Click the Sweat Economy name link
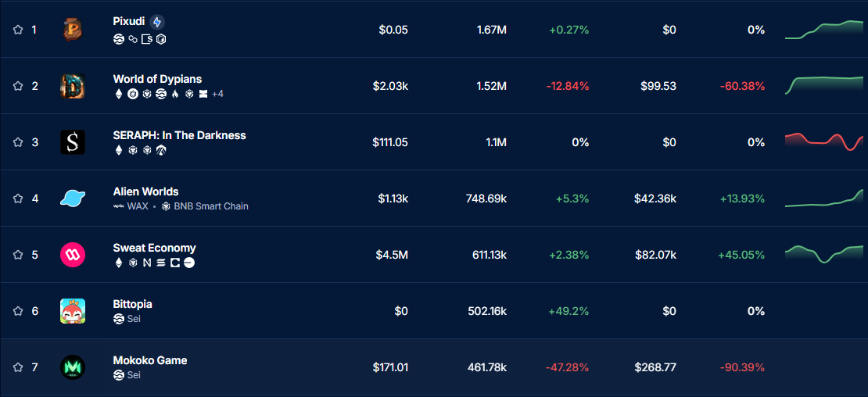Screen dimensions: 868x397 pyautogui.click(x=154, y=248)
